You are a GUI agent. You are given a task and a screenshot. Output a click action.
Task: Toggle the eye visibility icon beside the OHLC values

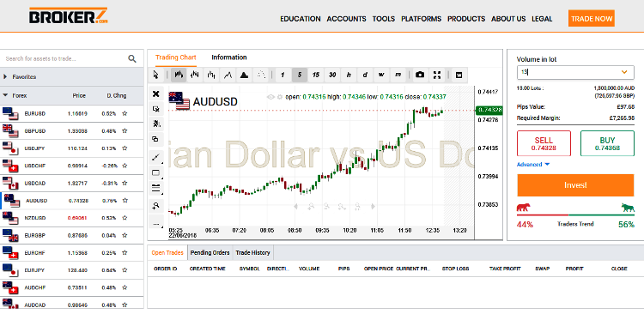point(270,97)
